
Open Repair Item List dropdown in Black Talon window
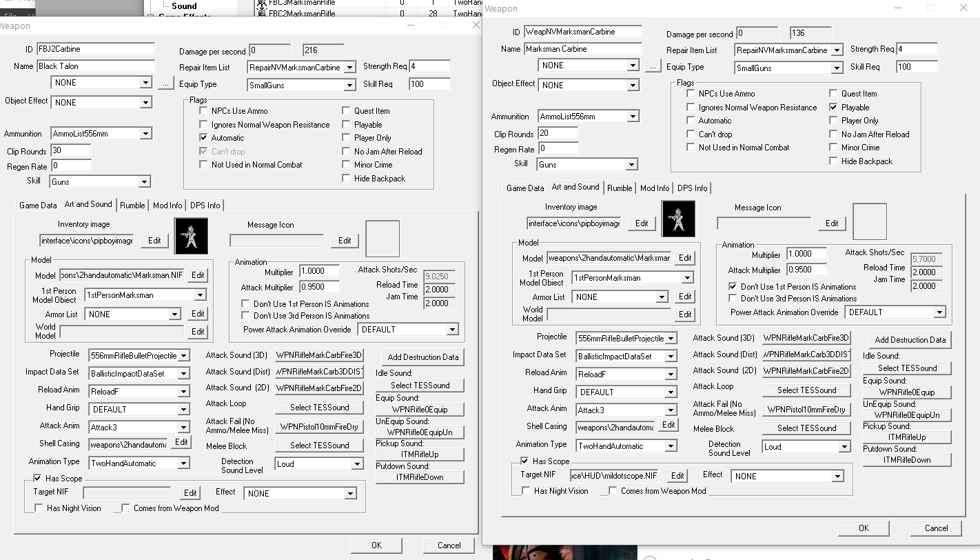(x=349, y=68)
